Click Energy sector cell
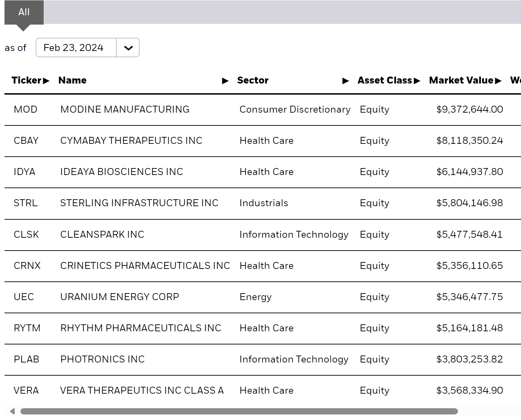This screenshot has width=521, height=420. pyautogui.click(x=256, y=297)
